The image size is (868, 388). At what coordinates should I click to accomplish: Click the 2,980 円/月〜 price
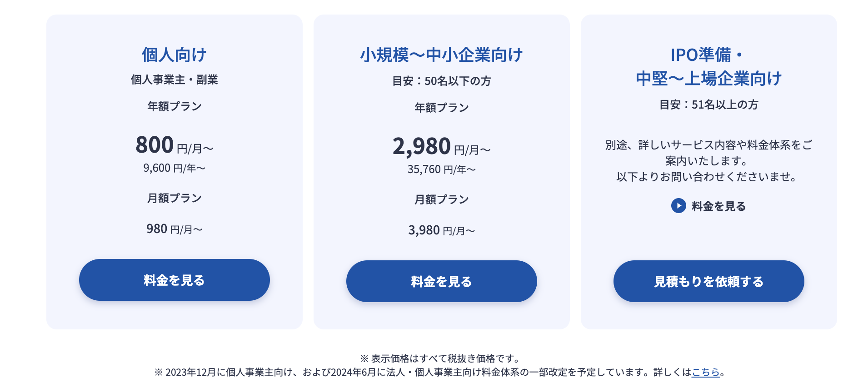[442, 146]
